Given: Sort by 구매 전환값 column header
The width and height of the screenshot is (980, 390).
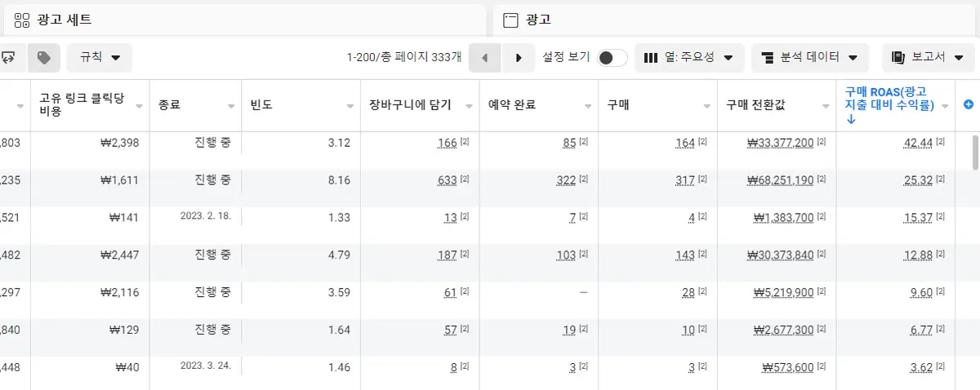Looking at the screenshot, I should click(755, 105).
